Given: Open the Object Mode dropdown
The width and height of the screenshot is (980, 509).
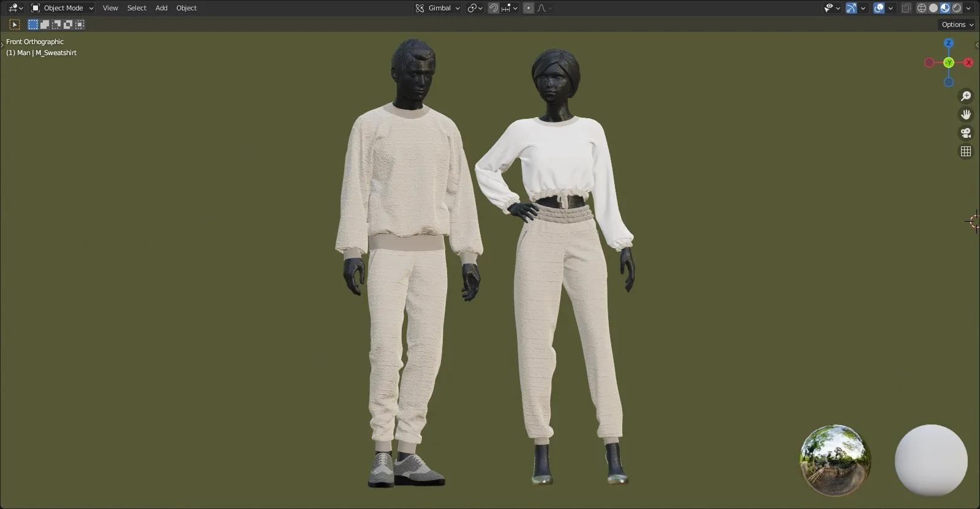Looking at the screenshot, I should point(62,8).
